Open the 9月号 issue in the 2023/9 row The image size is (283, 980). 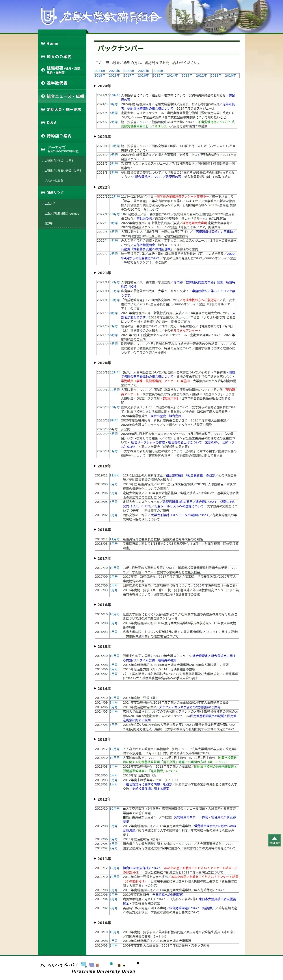tap(114, 155)
